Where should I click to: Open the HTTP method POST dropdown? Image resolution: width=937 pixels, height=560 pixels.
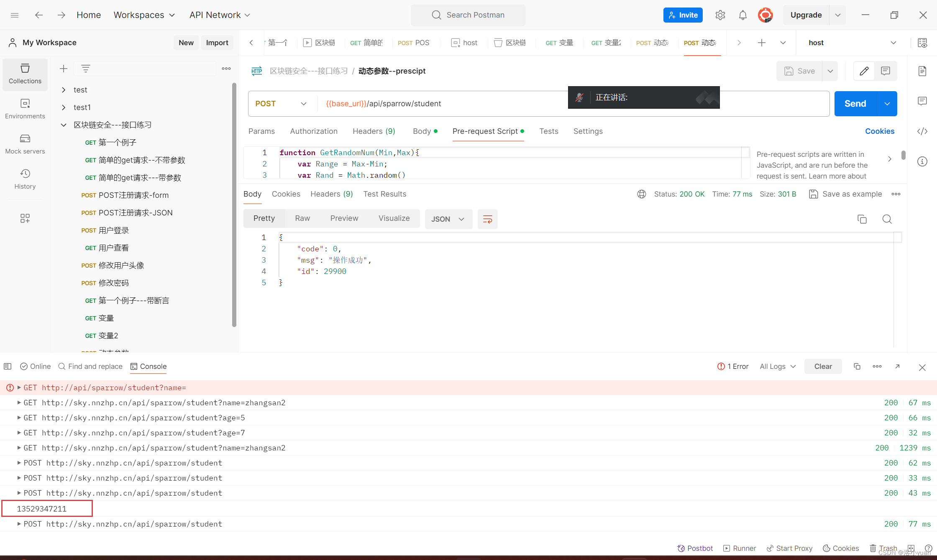(x=281, y=104)
